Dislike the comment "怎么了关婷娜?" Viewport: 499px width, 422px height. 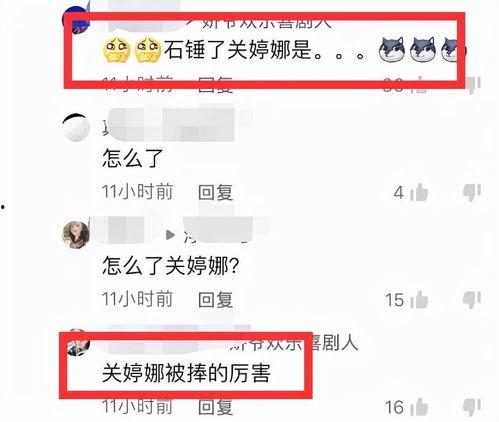472,299
